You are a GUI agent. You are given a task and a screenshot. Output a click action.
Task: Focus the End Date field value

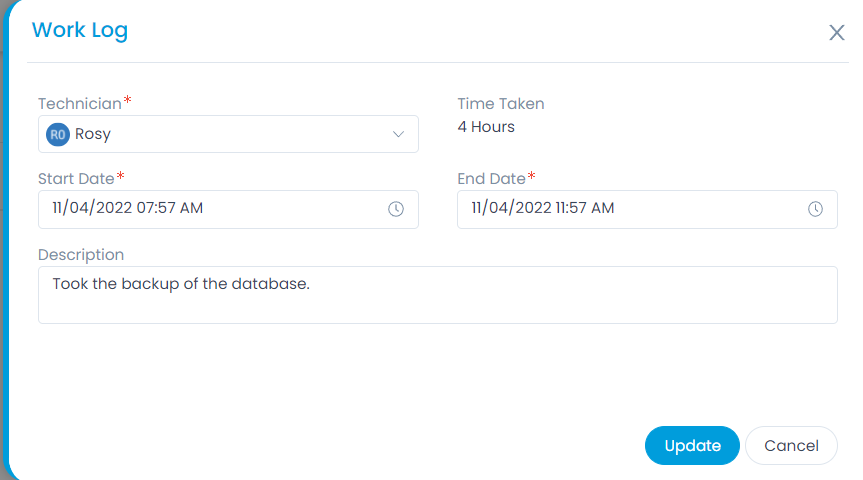click(543, 208)
